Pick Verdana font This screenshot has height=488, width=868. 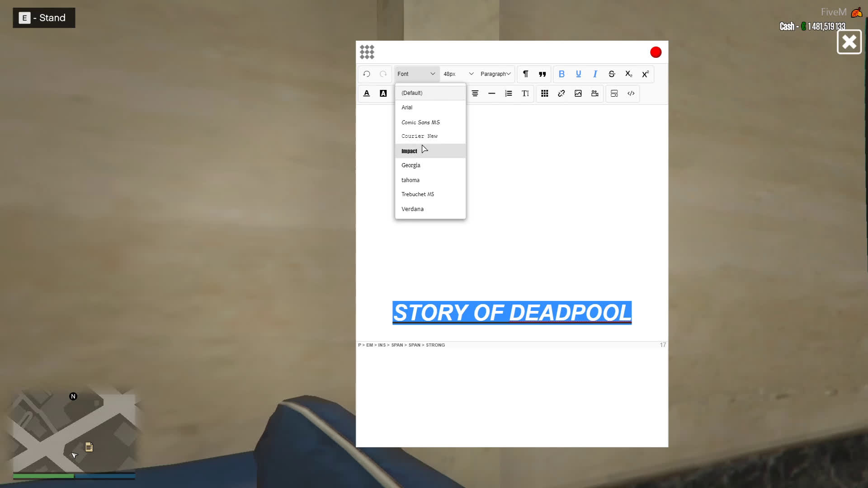(x=430, y=209)
